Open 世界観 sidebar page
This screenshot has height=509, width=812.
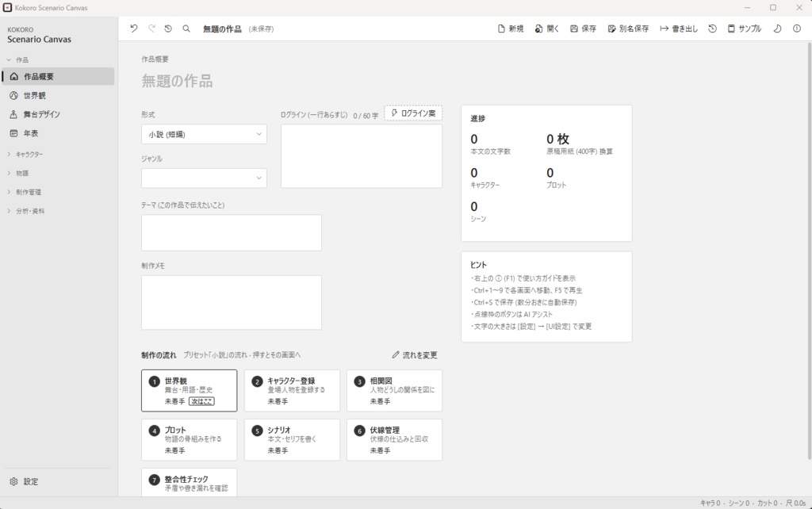58,95
